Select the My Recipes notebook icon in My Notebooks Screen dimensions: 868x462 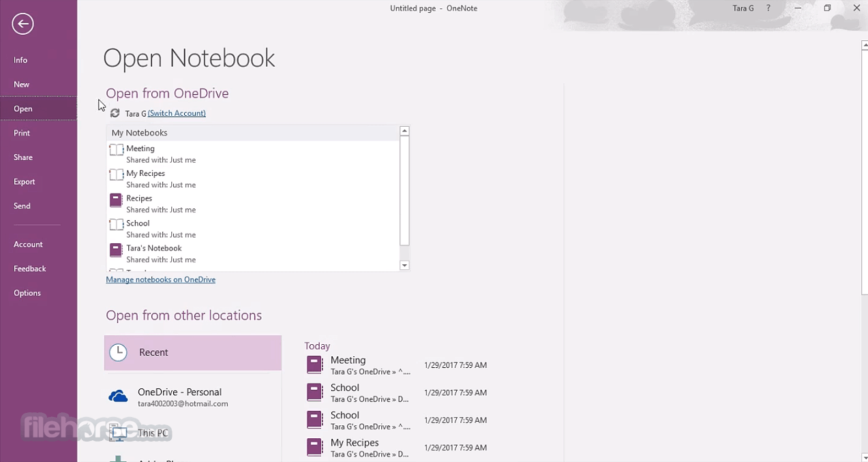pyautogui.click(x=117, y=174)
